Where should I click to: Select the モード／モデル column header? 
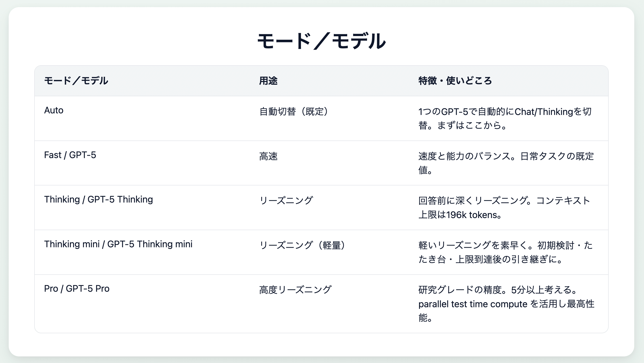(x=76, y=81)
